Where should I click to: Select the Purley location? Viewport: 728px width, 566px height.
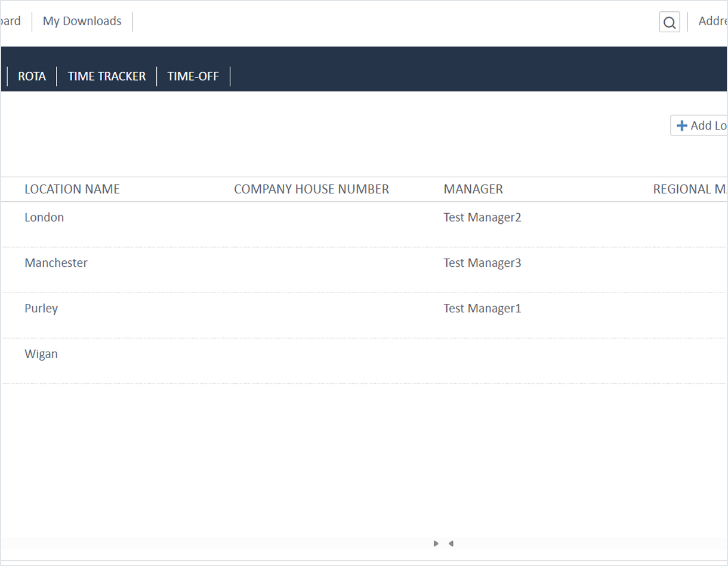41,309
